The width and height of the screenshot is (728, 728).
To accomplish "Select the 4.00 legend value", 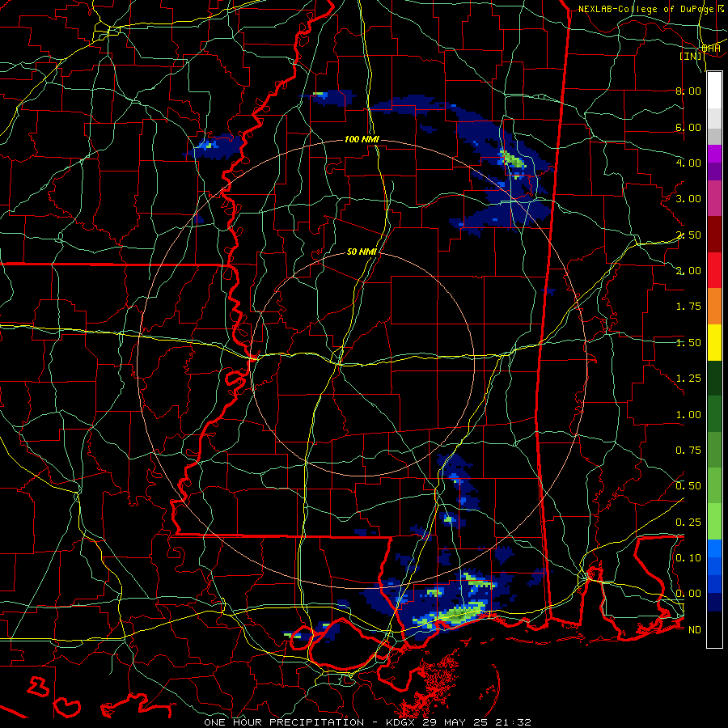I will [x=688, y=163].
